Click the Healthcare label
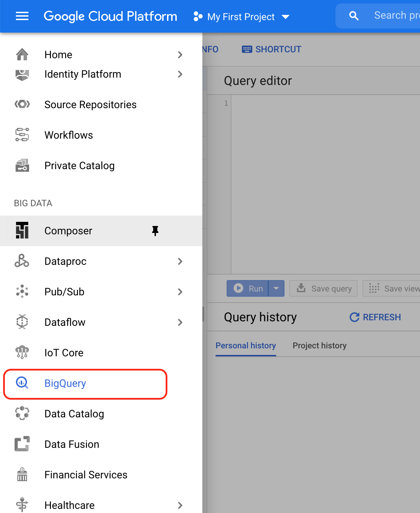Viewport: 420px width, 513px height. (x=69, y=505)
